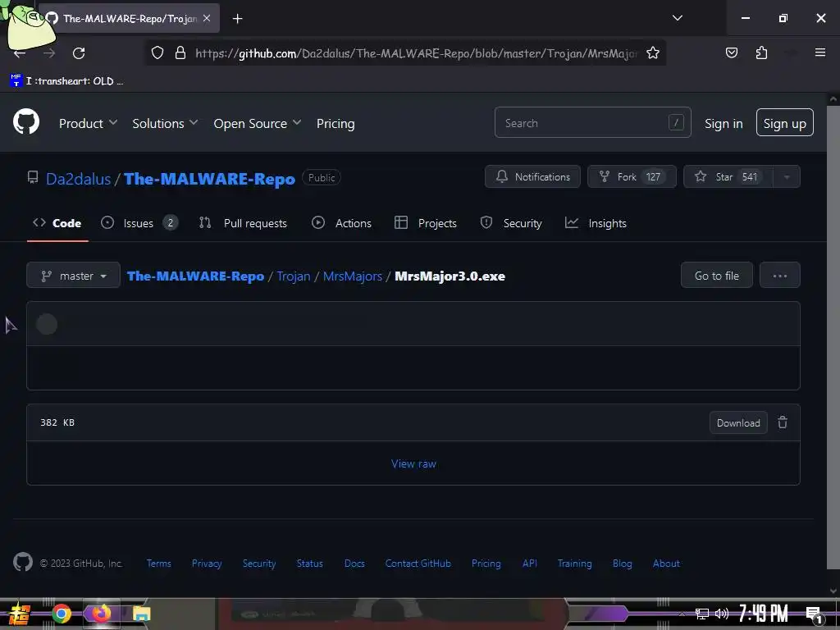This screenshot has width=840, height=630.
Task: View the Insights tab
Action: (596, 223)
